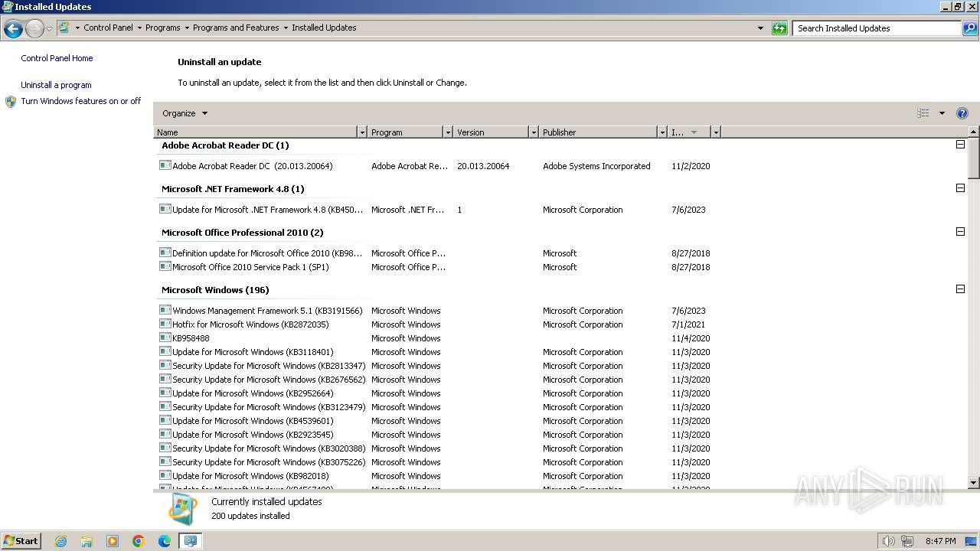Open Uninstall a program link
This screenshot has height=551, width=980.
[x=56, y=85]
